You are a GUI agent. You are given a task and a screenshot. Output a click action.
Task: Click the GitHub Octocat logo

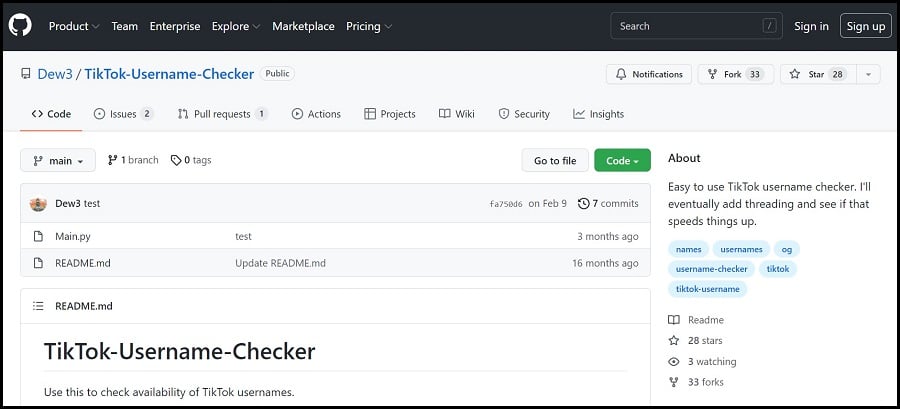(20, 25)
